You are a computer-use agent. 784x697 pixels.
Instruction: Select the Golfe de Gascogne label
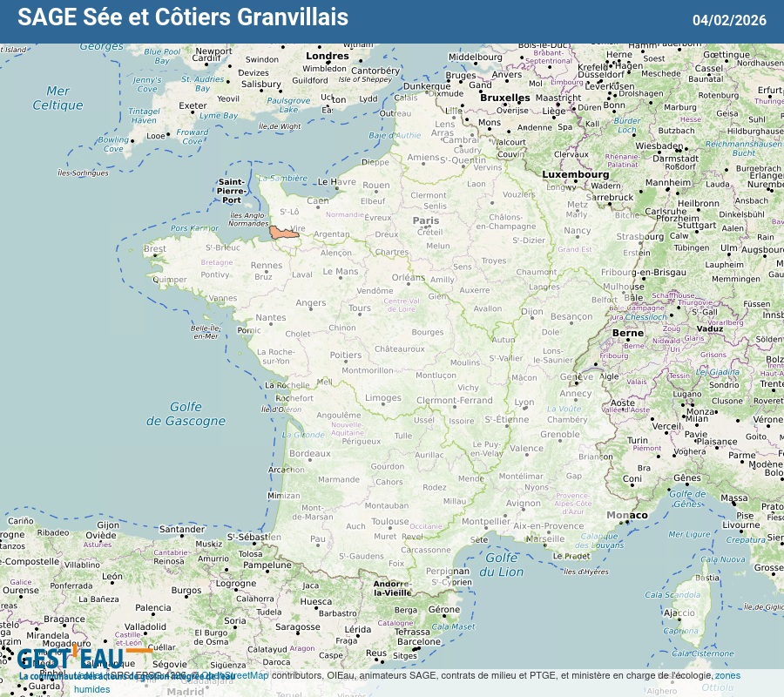point(186,414)
